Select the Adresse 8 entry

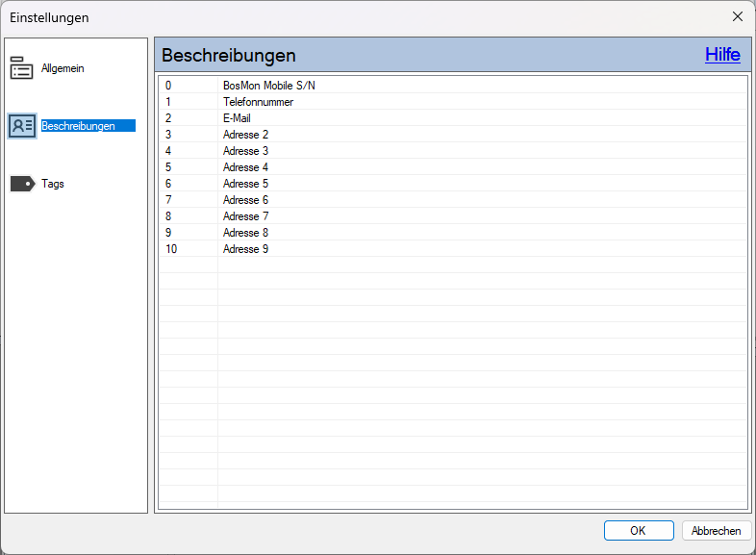(x=453, y=233)
